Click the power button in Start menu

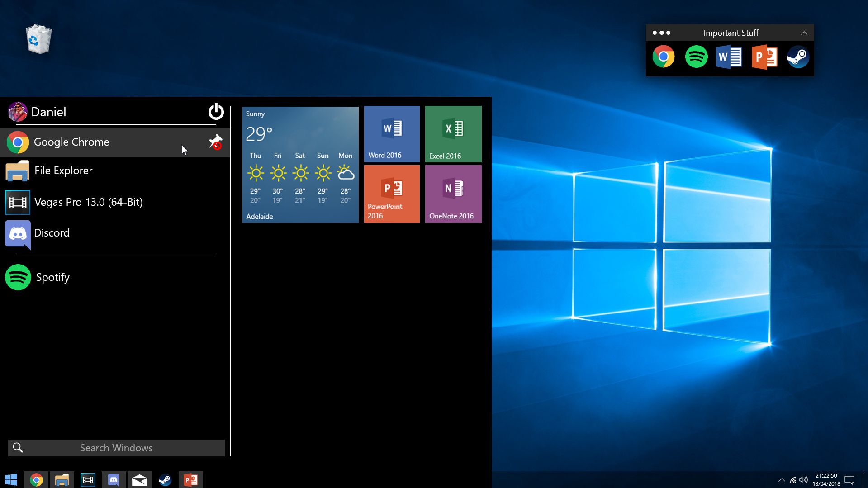[x=216, y=111]
